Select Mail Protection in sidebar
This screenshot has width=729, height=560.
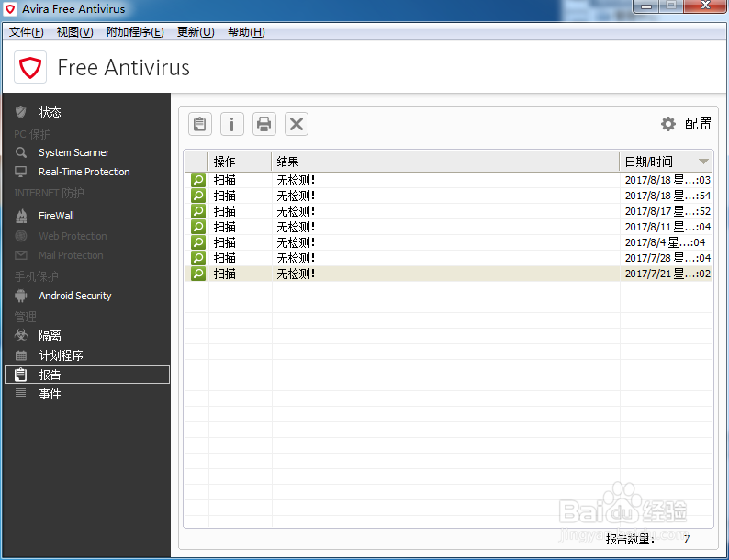coord(71,255)
